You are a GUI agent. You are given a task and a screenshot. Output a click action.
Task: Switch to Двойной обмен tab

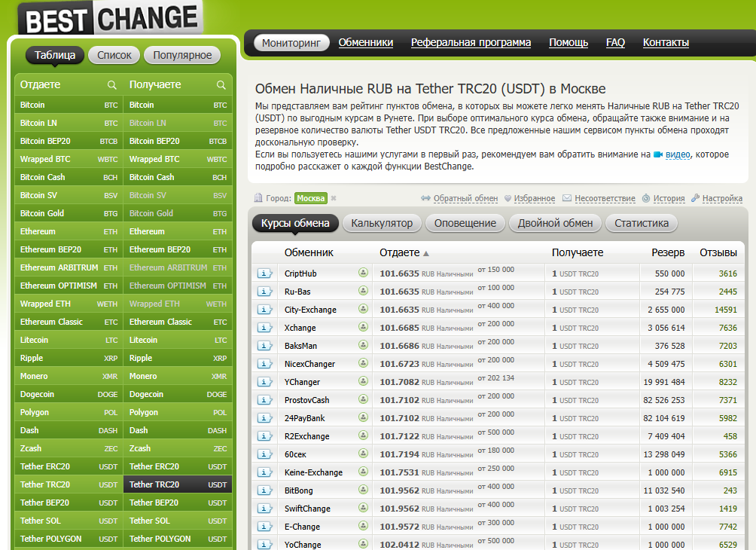click(555, 223)
